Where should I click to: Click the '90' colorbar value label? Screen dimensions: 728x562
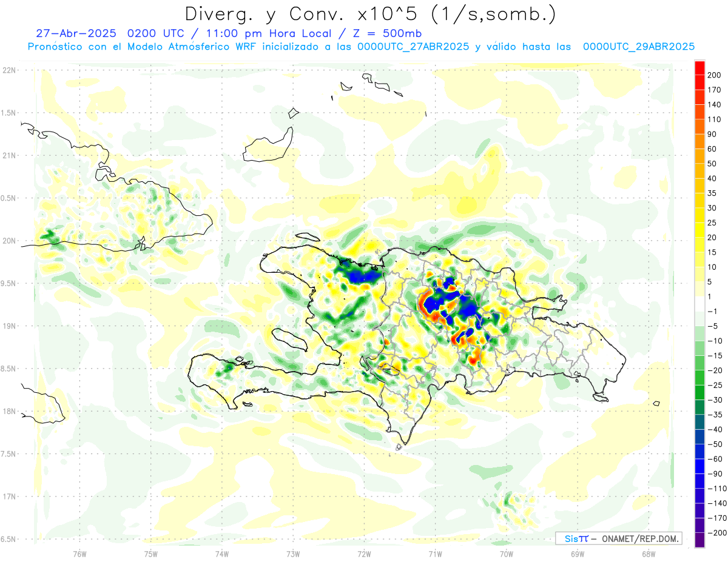pos(712,134)
